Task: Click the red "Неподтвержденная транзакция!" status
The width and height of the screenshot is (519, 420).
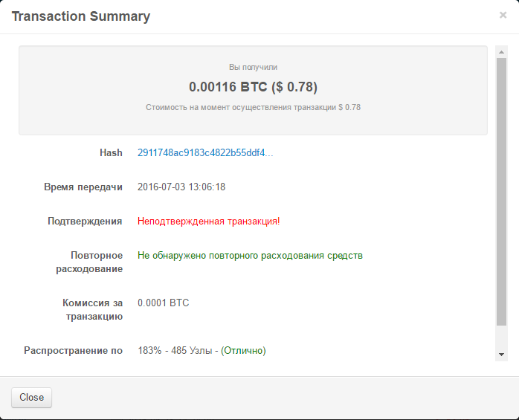Action: (209, 221)
